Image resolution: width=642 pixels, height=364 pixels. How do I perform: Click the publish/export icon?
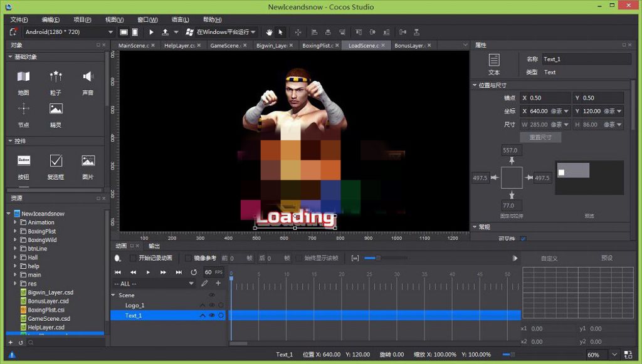pos(165,32)
